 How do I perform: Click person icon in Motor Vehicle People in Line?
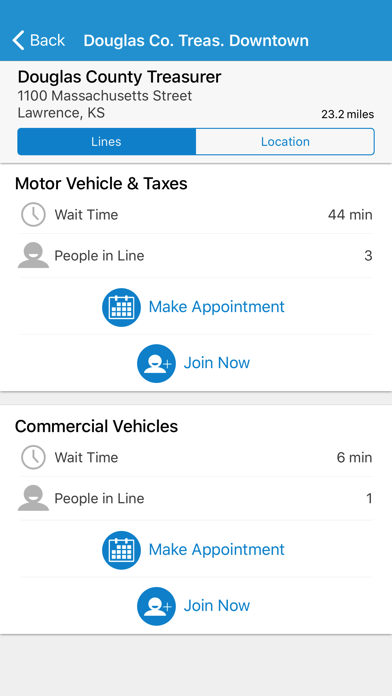click(x=33, y=255)
